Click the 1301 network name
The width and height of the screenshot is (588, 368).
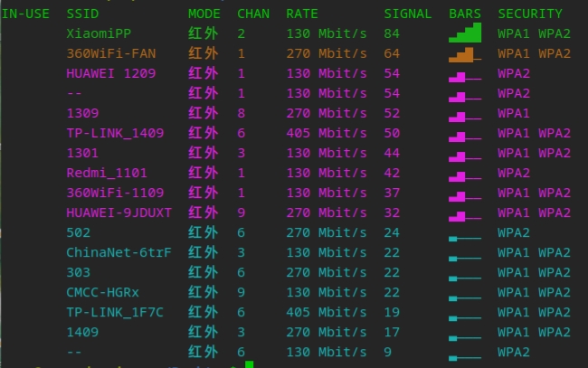tap(82, 153)
